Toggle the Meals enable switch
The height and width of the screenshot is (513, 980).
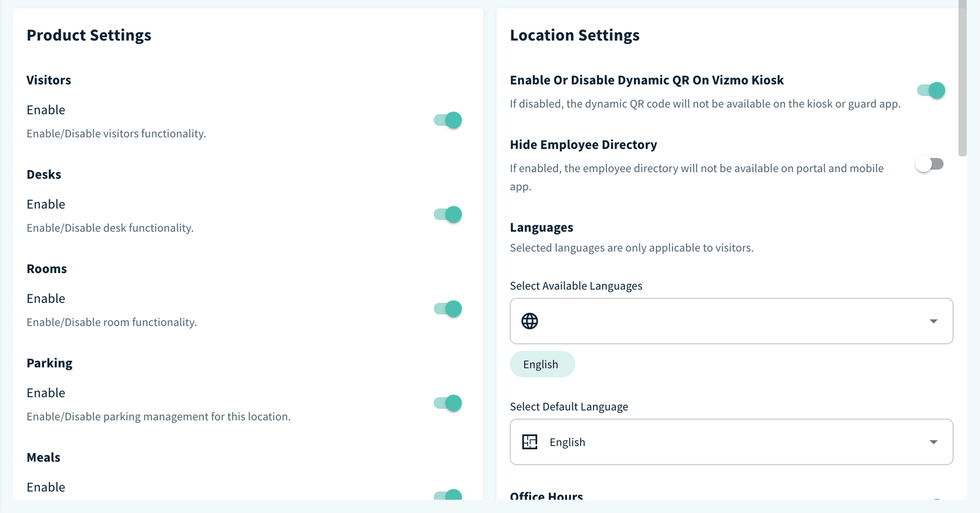448,495
